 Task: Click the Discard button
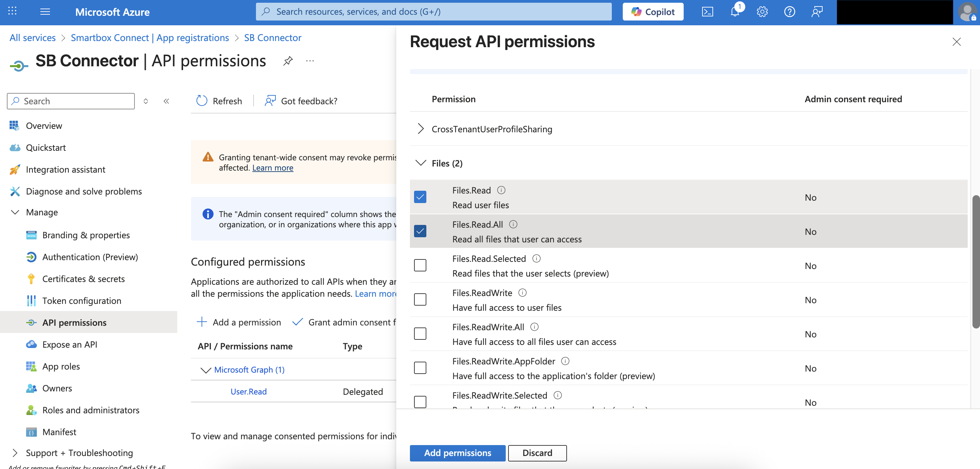(537, 453)
